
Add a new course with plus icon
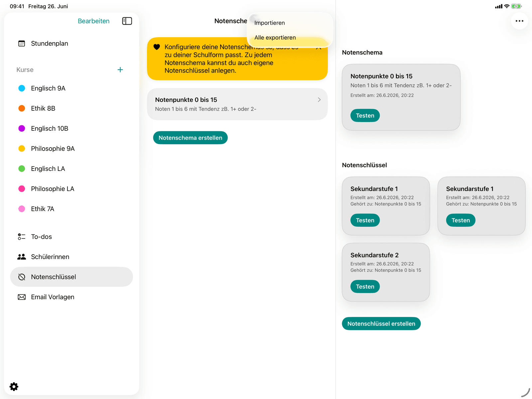point(120,70)
